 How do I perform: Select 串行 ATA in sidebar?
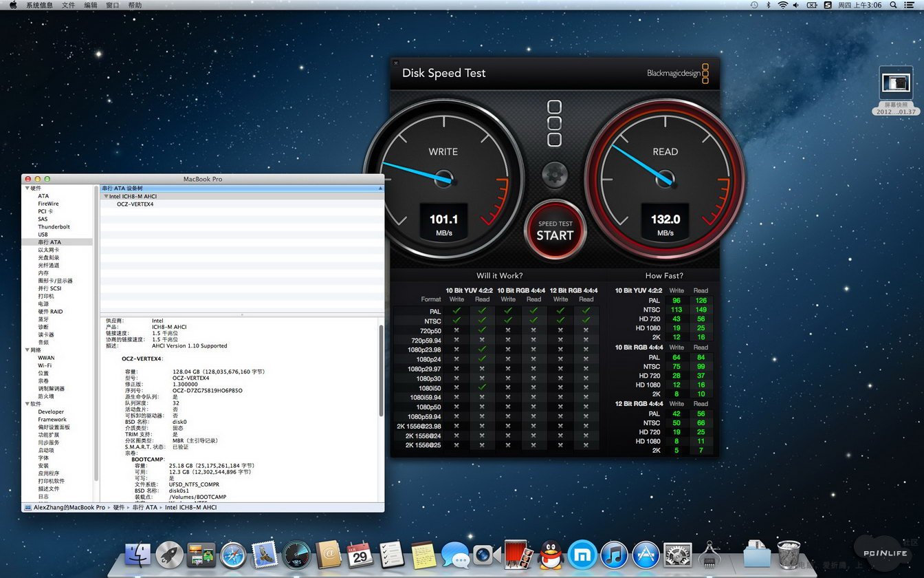click(49, 242)
